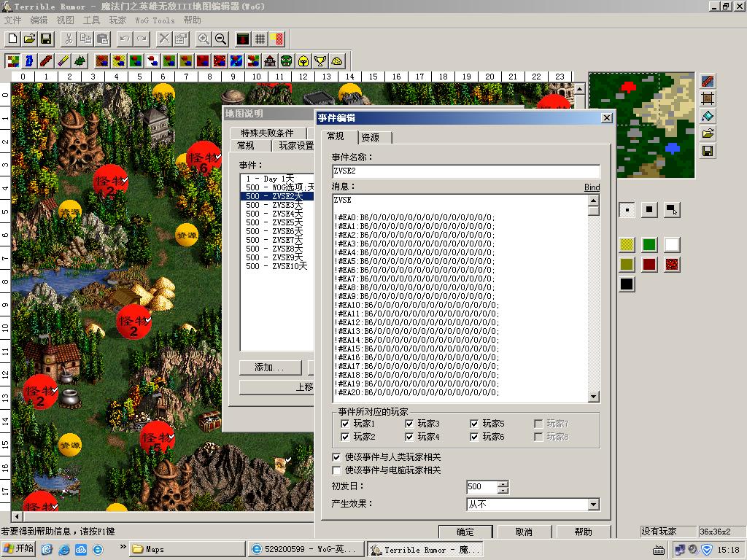Zoom in on the map
Image resolution: width=747 pixels, height=560 pixels.
tap(204, 39)
